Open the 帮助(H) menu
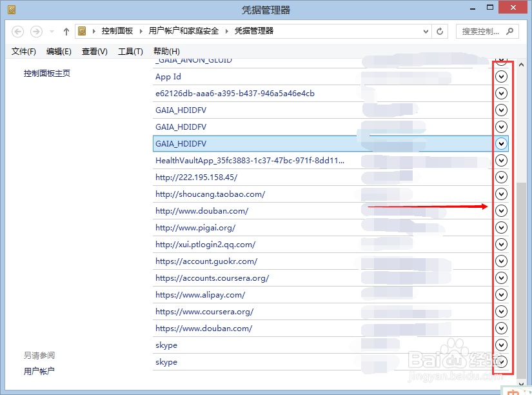The image size is (532, 395). [166, 51]
